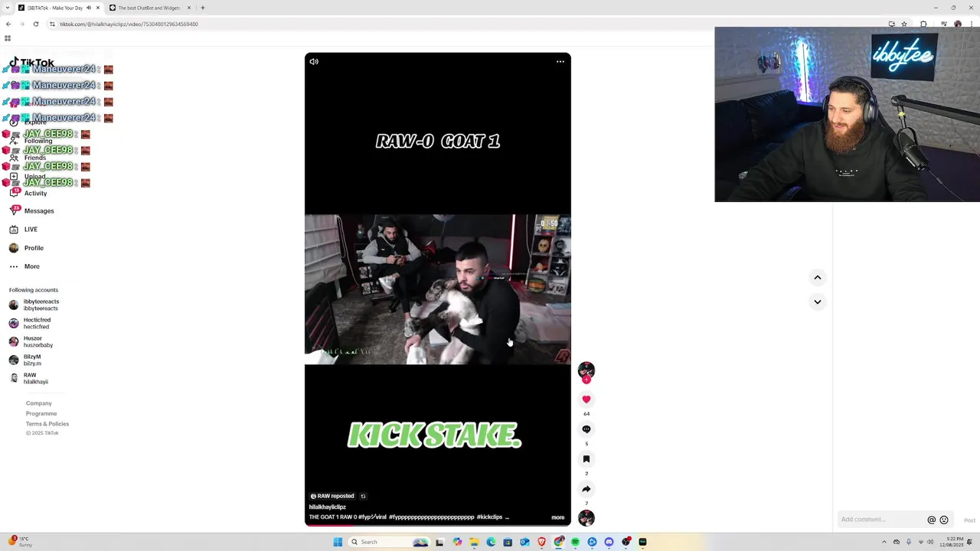Screen dimensions: 980x551
Task: Open comments via the speech bubble icon
Action: coord(586,429)
